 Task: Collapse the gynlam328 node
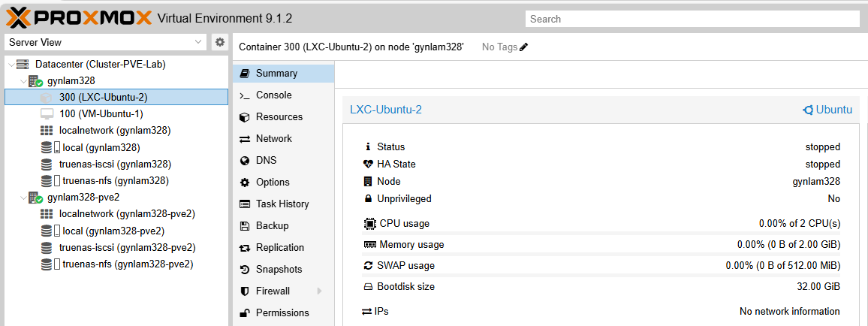pos(23,81)
